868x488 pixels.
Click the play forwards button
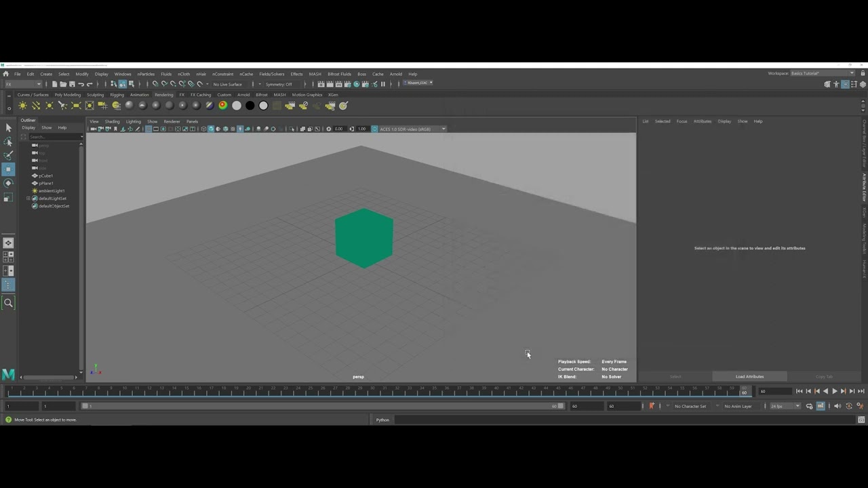pos(835,391)
